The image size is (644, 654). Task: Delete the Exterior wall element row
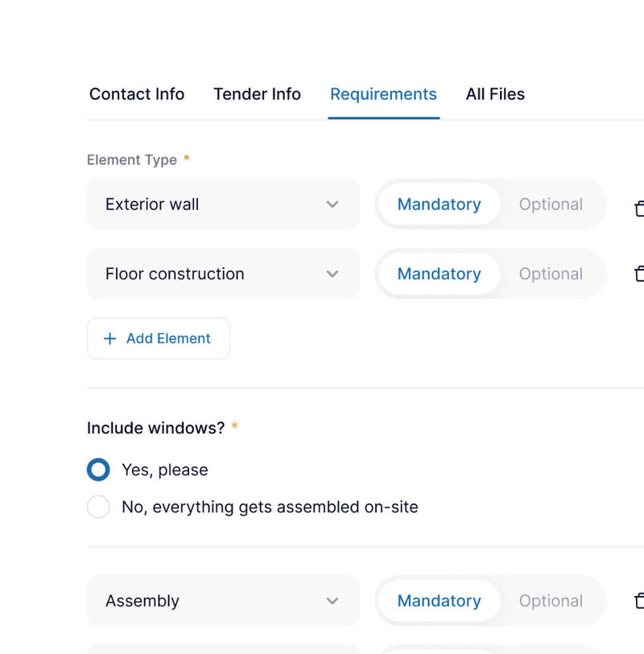[x=638, y=208]
